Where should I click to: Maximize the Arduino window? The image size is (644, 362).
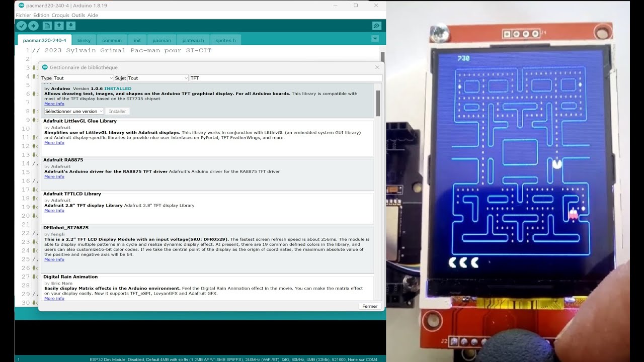(x=356, y=6)
